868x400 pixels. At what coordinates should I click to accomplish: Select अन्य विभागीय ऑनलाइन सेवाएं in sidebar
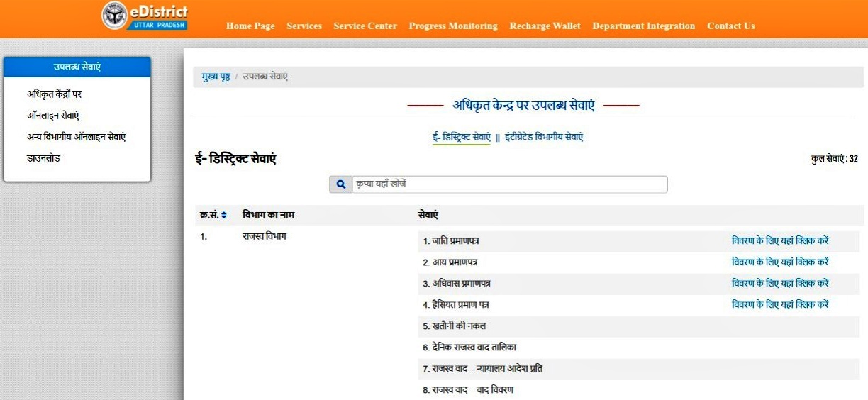[x=76, y=136]
